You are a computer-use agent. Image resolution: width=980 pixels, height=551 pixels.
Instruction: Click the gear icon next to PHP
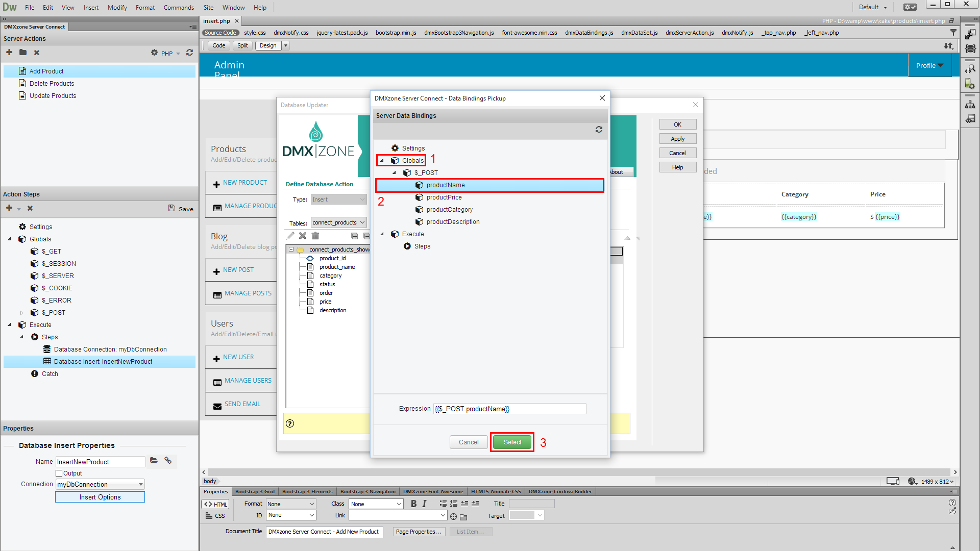click(154, 53)
